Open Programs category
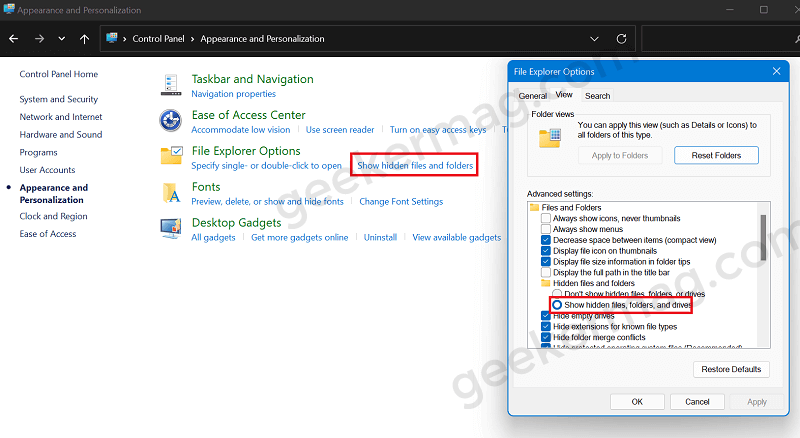 [38, 152]
